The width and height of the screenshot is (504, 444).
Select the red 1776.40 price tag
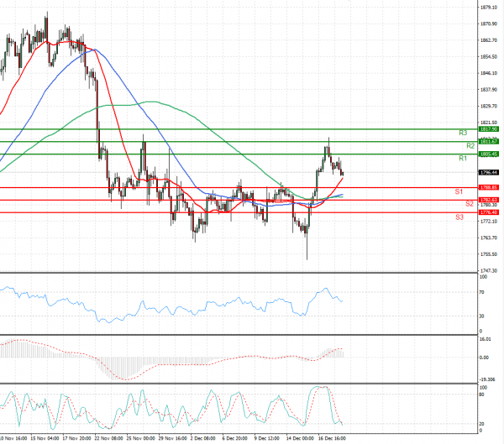point(489,212)
